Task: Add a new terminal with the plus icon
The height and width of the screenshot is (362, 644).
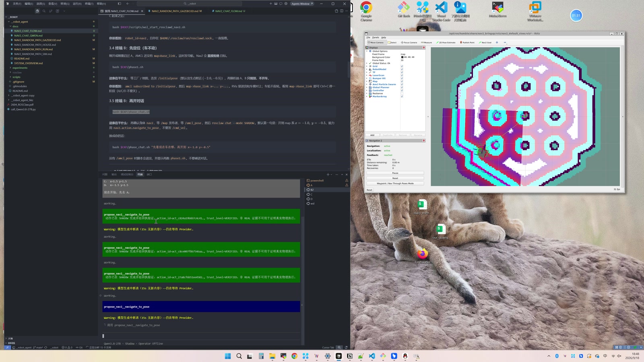Action: click(328, 175)
